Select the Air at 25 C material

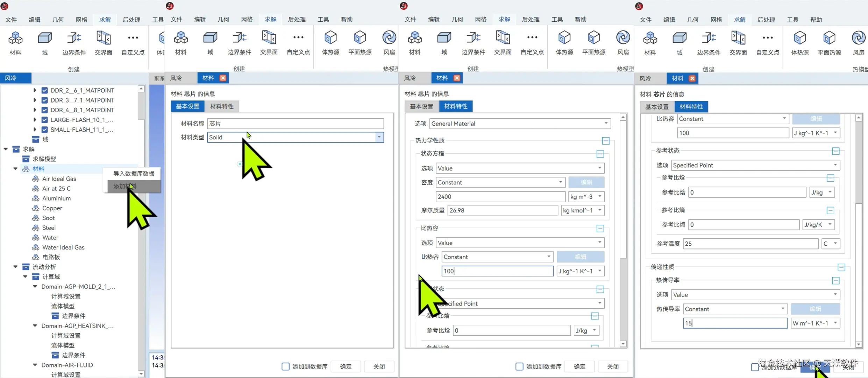56,189
